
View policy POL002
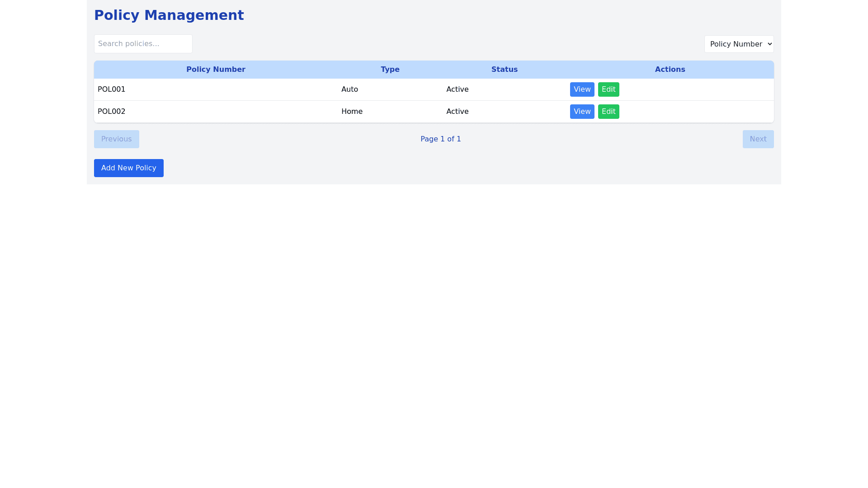(x=582, y=112)
